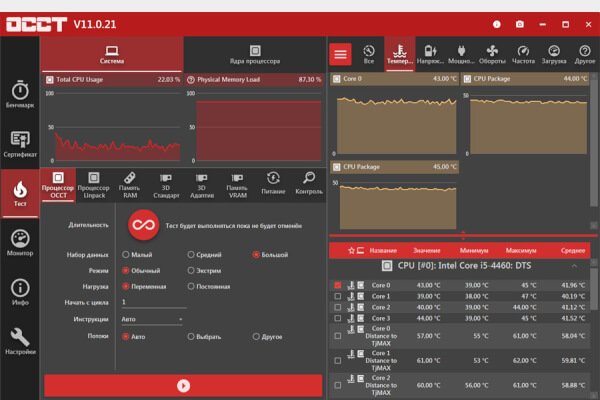600x400 pixels.
Task: Open the Монитор gauge section
Action: coord(20,242)
